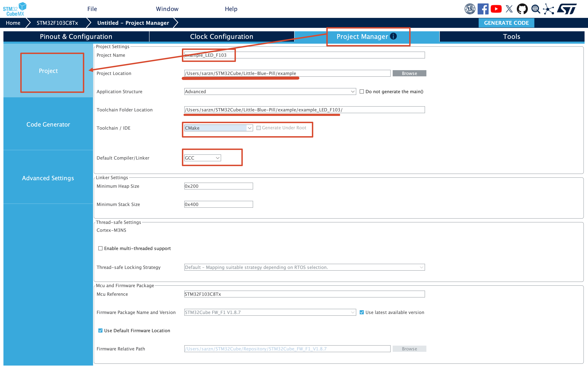
Task: Open the Toolchain / IDE CMake dropdown
Action: (x=218, y=128)
